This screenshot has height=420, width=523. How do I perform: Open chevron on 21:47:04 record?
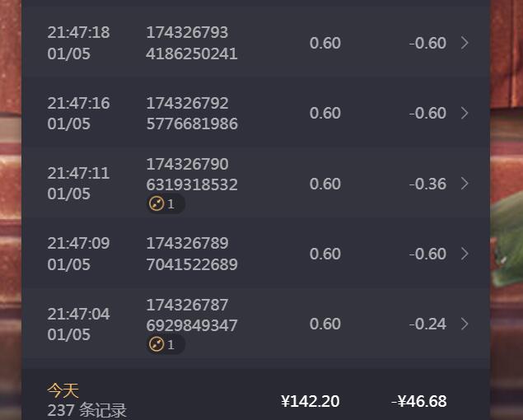pyautogui.click(x=465, y=324)
